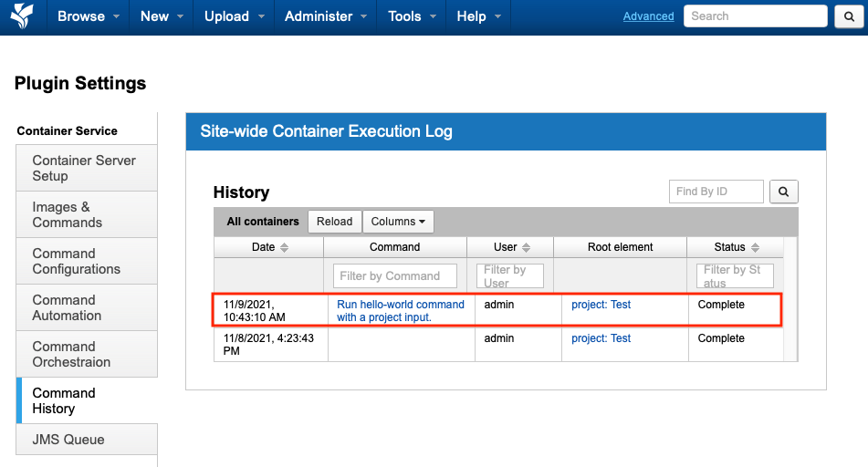This screenshot has height=467, width=868.
Task: Open the Administer menu
Action: pyautogui.click(x=326, y=16)
